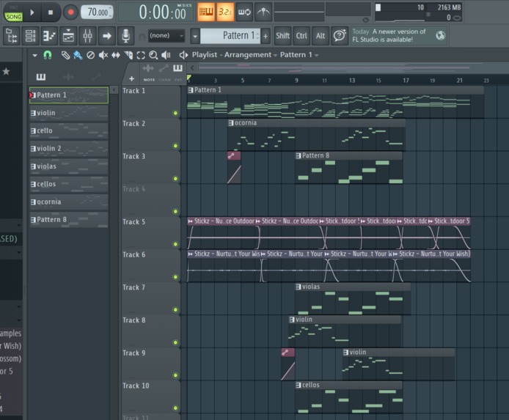The width and height of the screenshot is (509, 420).
Task: Click the microphone recording icon
Action: [x=125, y=36]
